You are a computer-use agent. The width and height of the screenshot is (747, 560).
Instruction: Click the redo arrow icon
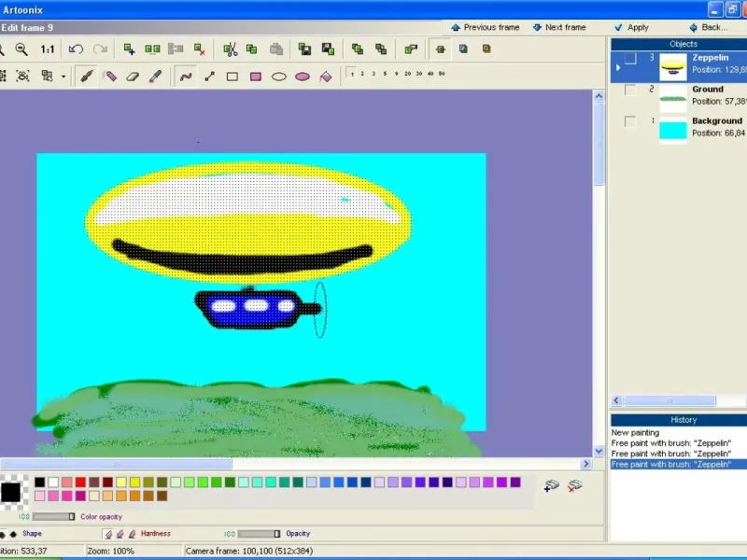(100, 49)
